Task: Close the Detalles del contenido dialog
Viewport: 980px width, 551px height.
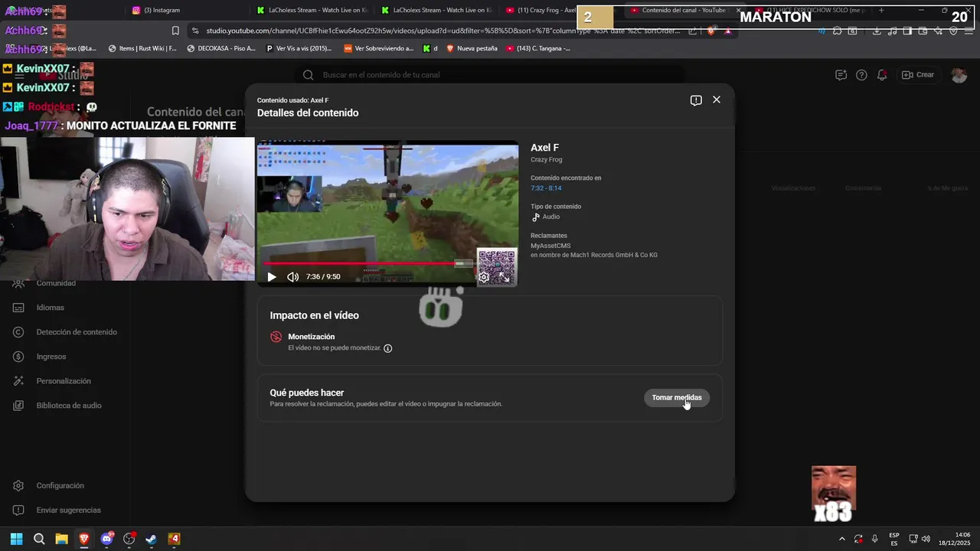Action: point(717,99)
